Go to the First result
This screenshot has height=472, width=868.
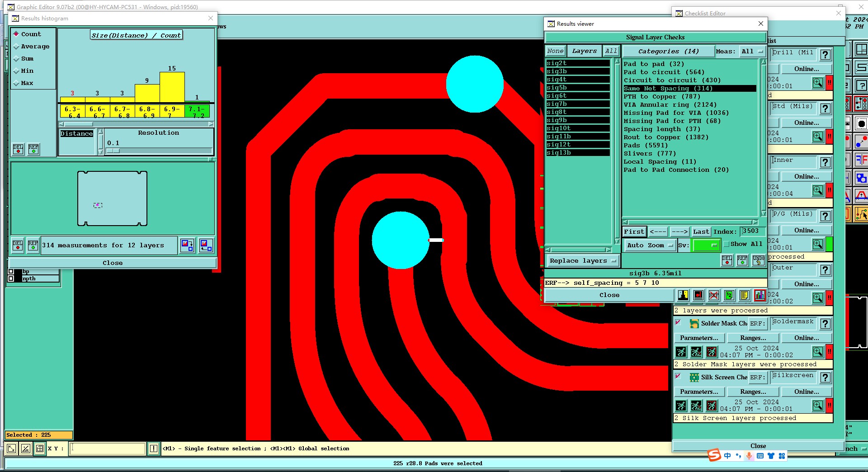click(634, 231)
